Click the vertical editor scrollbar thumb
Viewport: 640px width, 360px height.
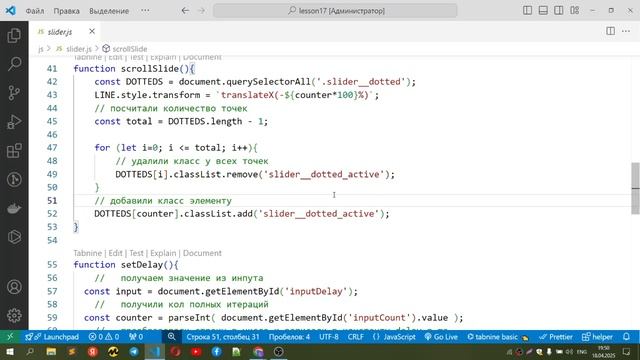tap(635, 188)
